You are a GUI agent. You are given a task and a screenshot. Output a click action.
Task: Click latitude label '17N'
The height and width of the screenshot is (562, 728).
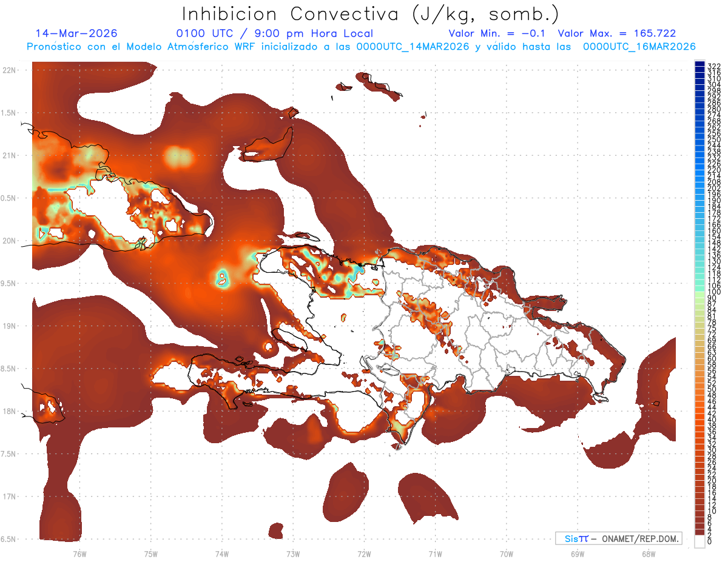tap(10, 497)
